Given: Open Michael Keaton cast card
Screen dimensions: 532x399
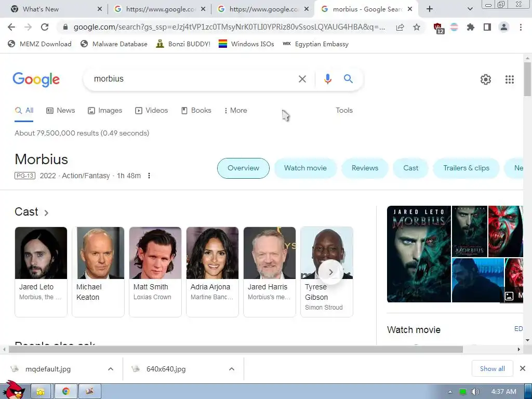Looking at the screenshot, I should [x=98, y=272].
